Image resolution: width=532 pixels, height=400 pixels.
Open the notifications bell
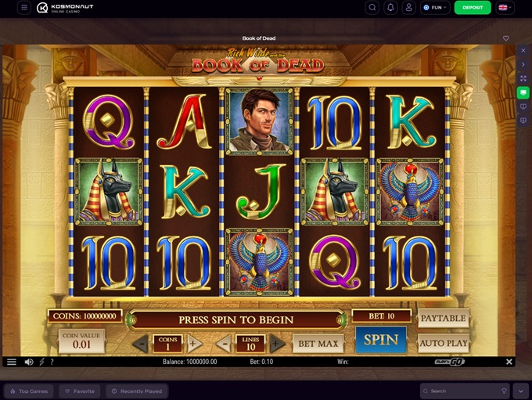click(390, 8)
